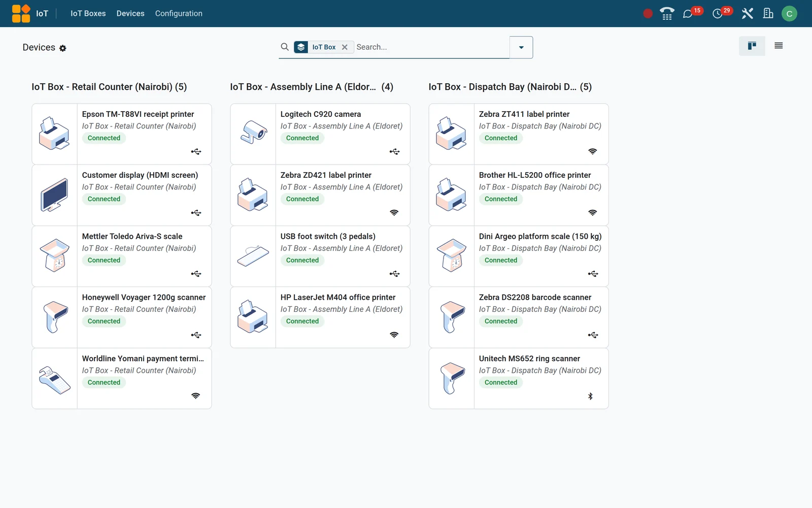This screenshot has height=508, width=812.
Task: Open the IoT app home icon
Action: click(21, 13)
